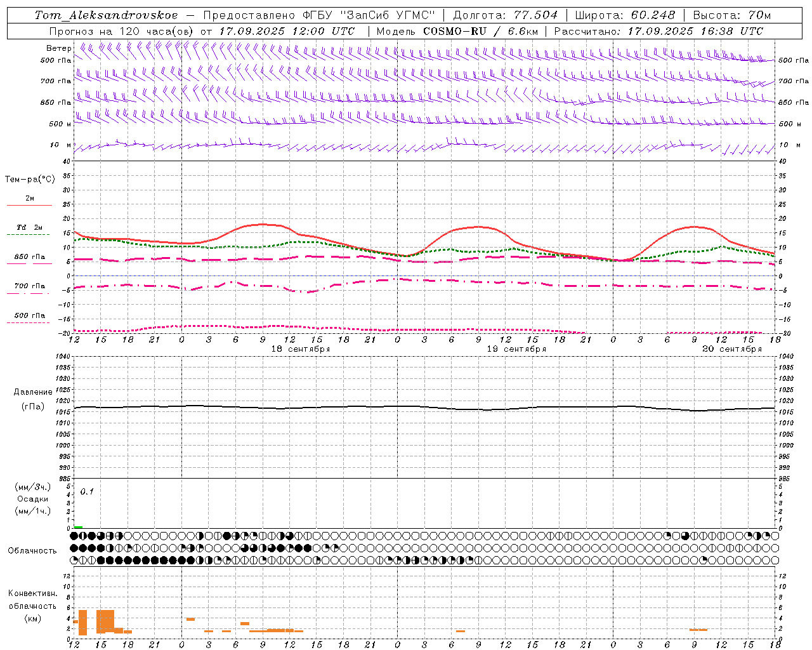
Task: Click the 0.1 precipitation amount label
Action: pyautogui.click(x=87, y=491)
